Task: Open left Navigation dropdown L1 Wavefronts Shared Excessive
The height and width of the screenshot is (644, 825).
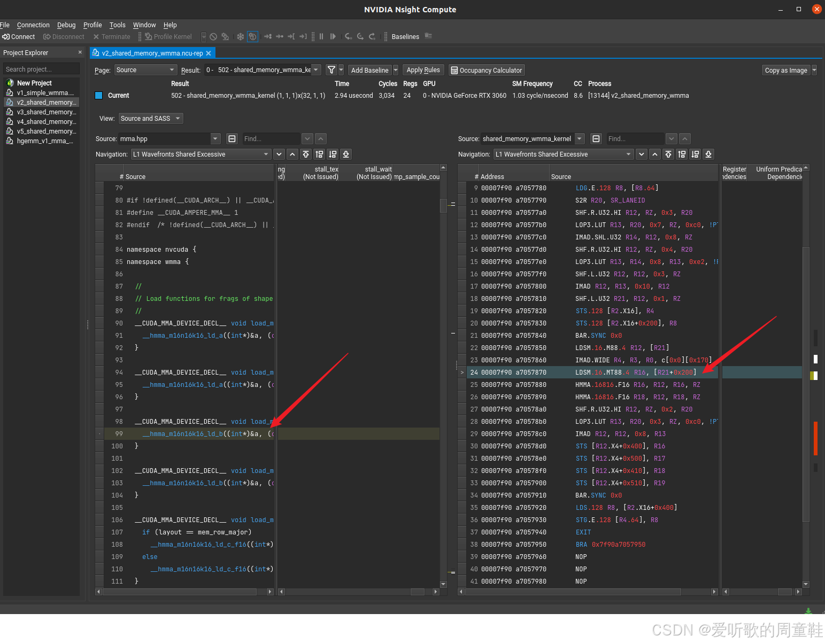Action: [x=201, y=154]
